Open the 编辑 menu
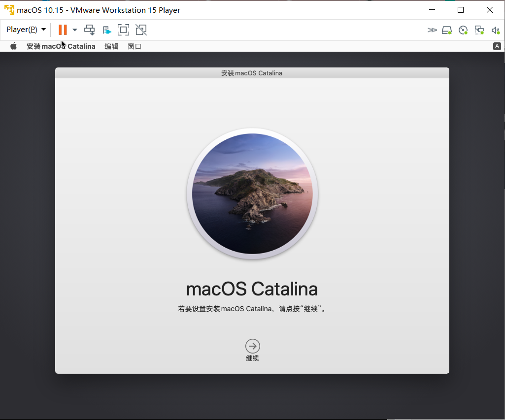This screenshot has width=505, height=420. [111, 46]
